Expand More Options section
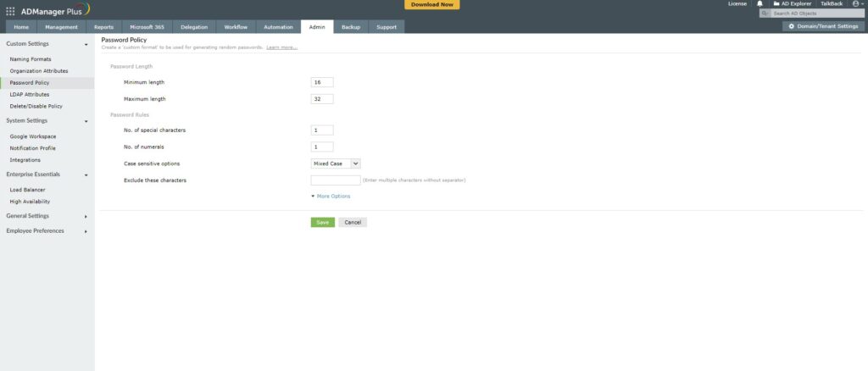This screenshot has width=868, height=371. pyautogui.click(x=331, y=197)
